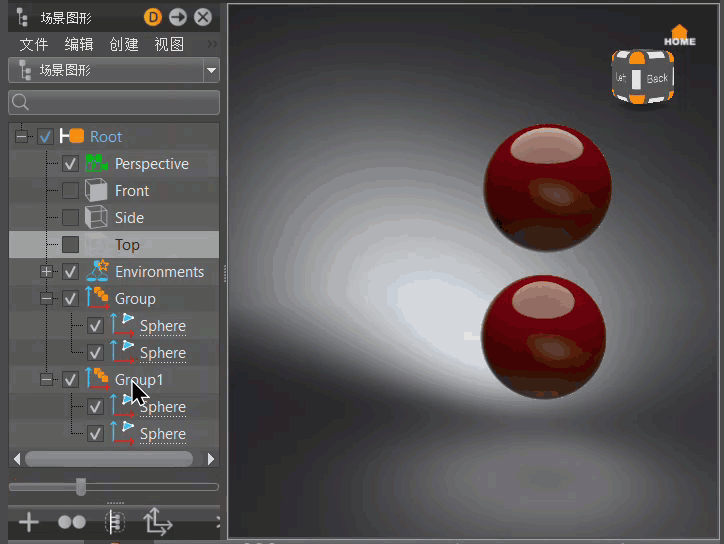The image size is (724, 544).
Task: Click the plus add node button
Action: coord(29,522)
